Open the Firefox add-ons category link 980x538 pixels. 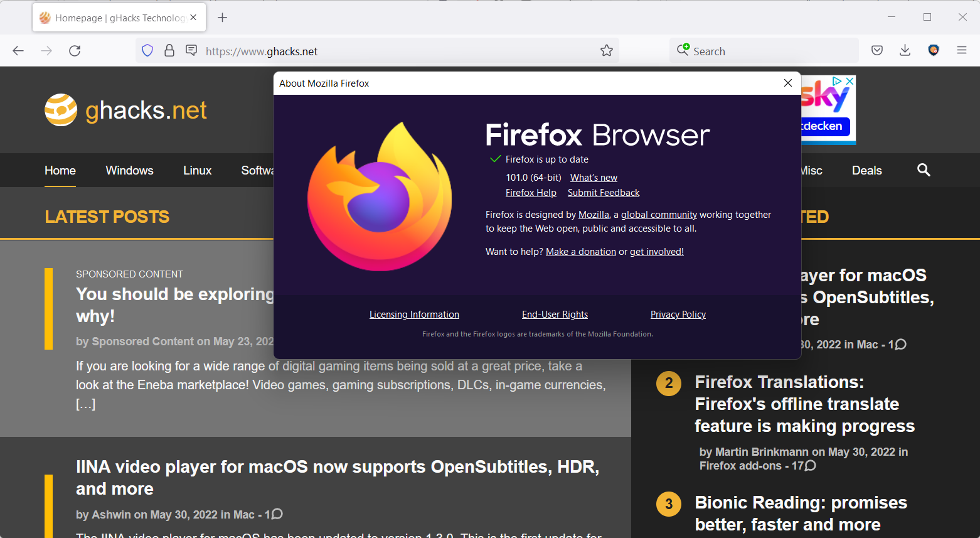pos(740,466)
